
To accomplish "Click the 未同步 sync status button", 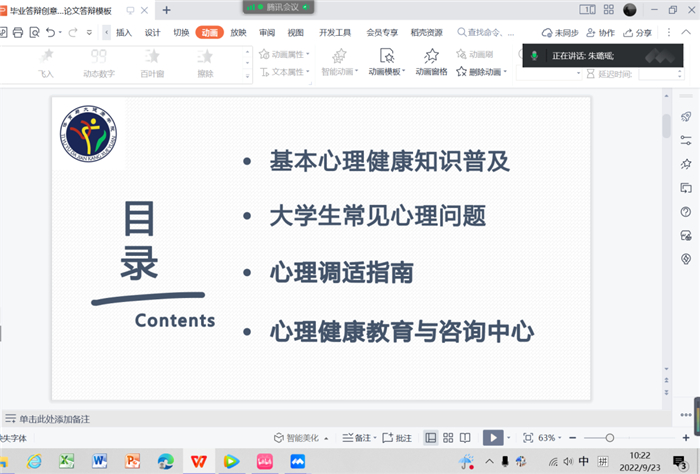I will 560,33.
